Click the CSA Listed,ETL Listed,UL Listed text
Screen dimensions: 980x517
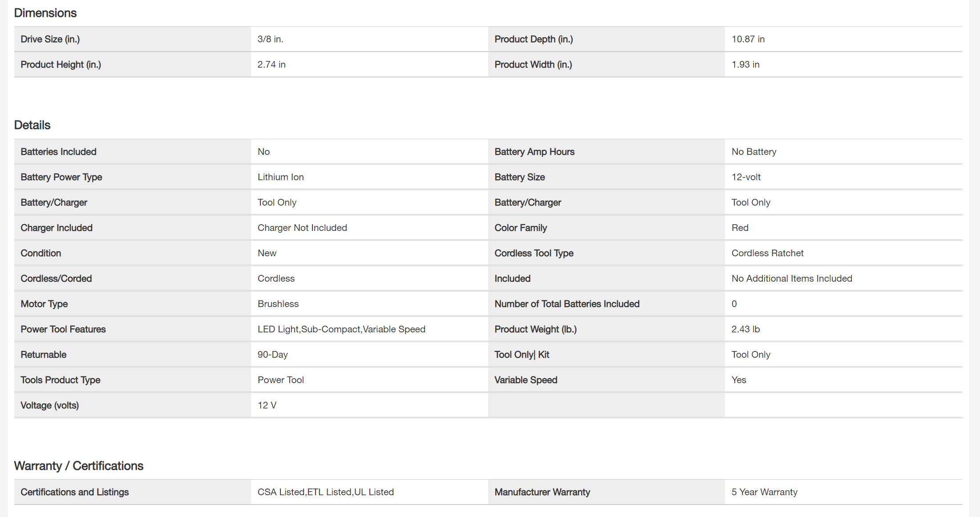tap(325, 492)
